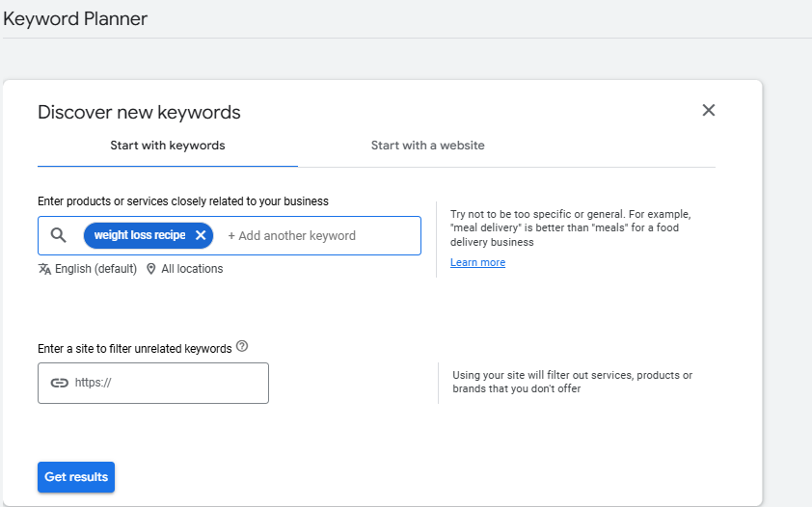Click the magnifier icon in keyword box
Image resolution: width=812 pixels, height=507 pixels.
click(59, 235)
